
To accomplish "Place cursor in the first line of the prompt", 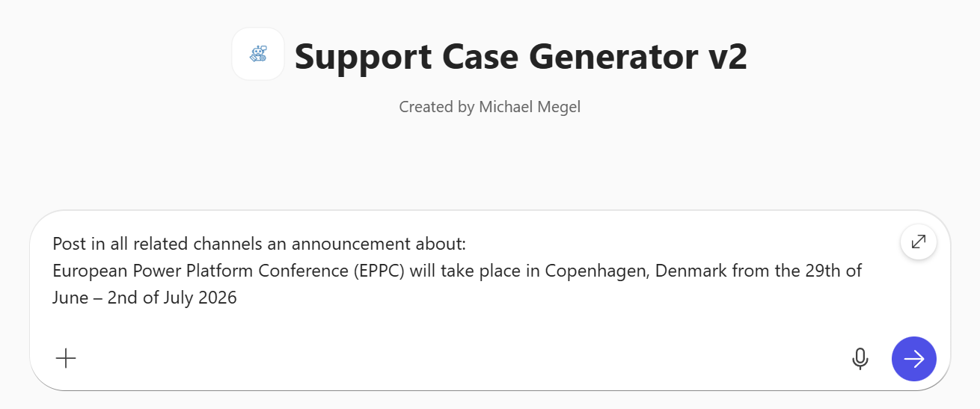I will (x=259, y=244).
